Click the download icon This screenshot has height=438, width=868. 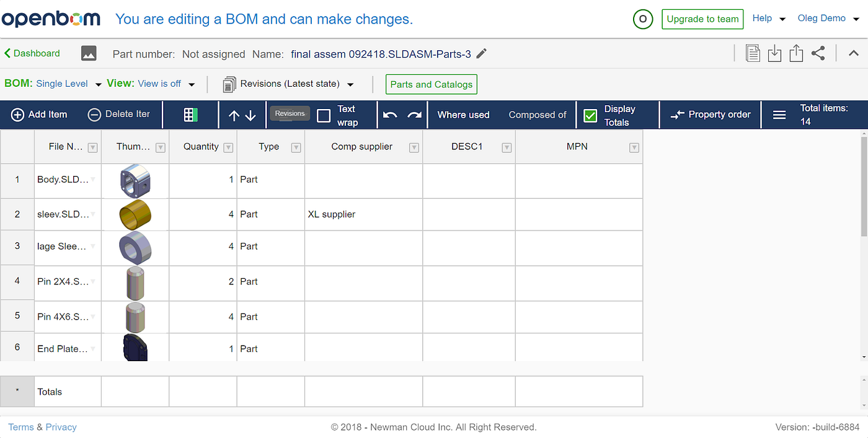coord(774,53)
